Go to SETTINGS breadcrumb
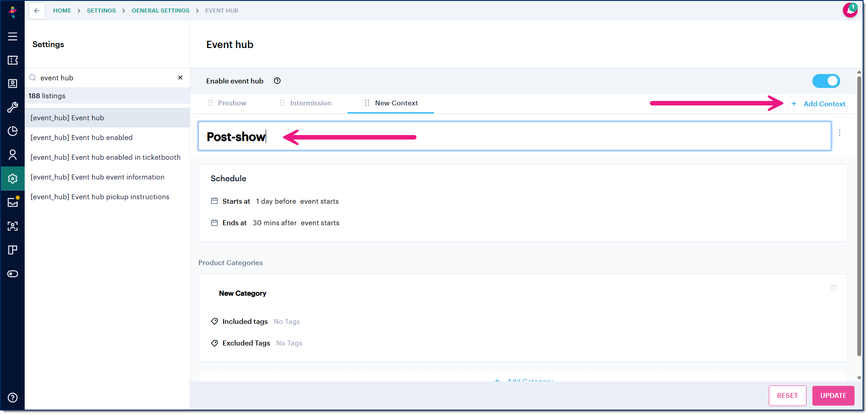The width and height of the screenshot is (868, 415). point(101,10)
